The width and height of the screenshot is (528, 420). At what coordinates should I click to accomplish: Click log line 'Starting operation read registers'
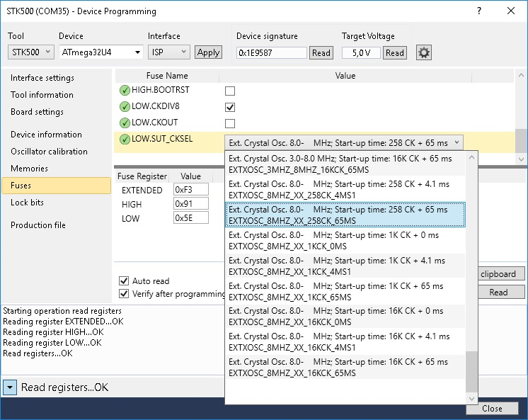coord(62,311)
